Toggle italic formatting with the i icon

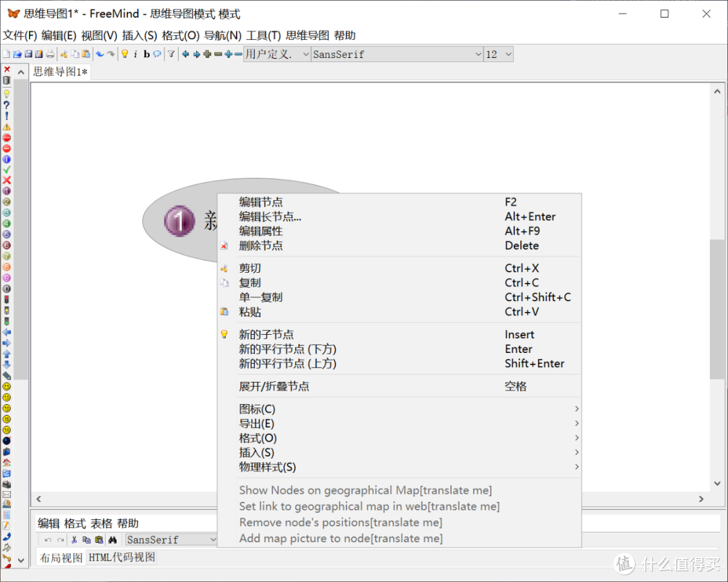click(x=135, y=55)
